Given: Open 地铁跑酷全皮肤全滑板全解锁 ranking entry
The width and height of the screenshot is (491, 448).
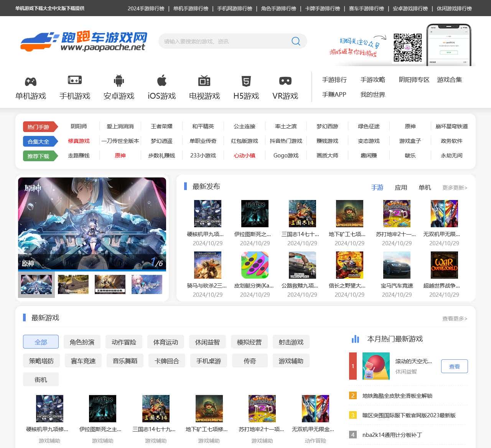Looking at the screenshot, I should click(x=397, y=395).
